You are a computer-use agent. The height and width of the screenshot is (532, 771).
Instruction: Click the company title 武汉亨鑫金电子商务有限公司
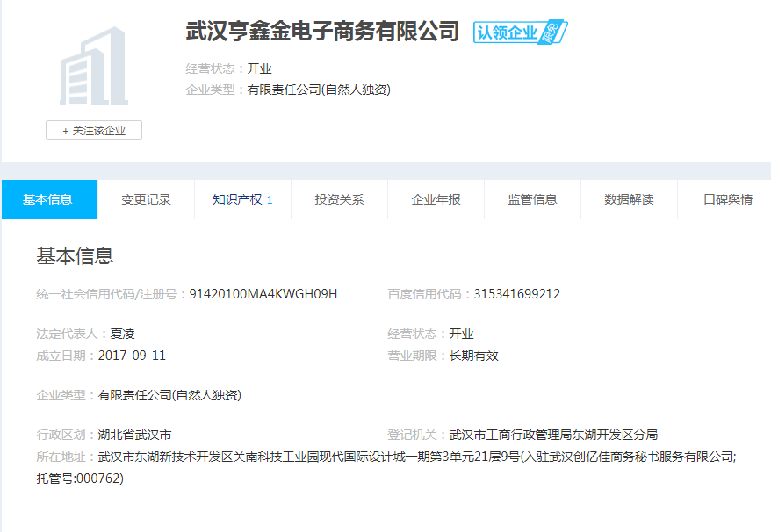pyautogui.click(x=322, y=32)
